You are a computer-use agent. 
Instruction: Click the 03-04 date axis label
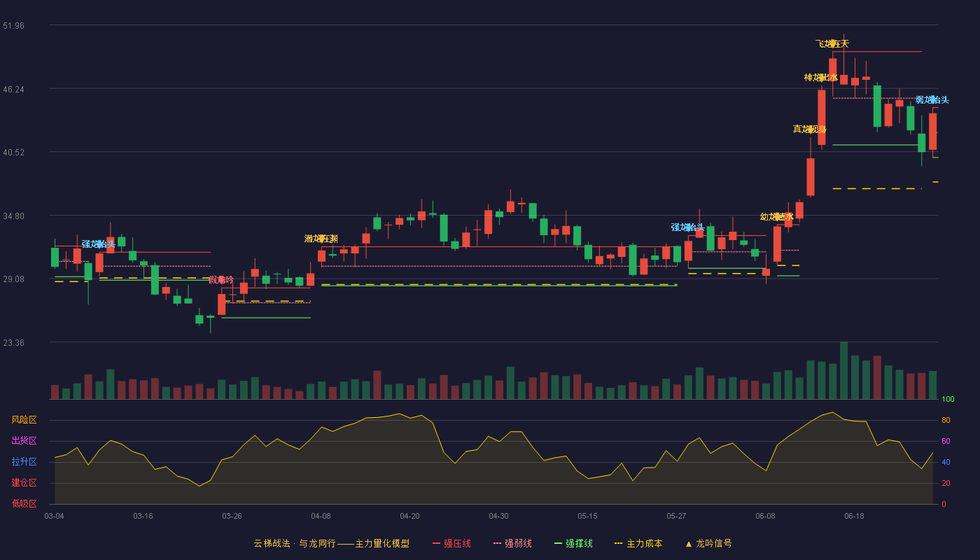[x=54, y=516]
